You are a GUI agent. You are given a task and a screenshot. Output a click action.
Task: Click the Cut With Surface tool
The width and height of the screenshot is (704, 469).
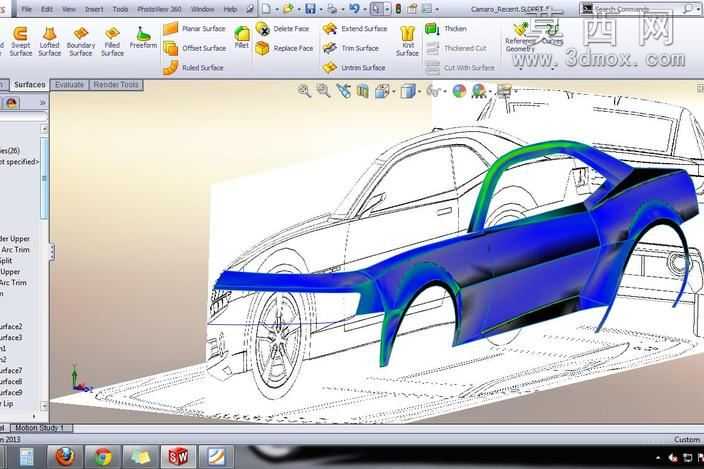[460, 68]
